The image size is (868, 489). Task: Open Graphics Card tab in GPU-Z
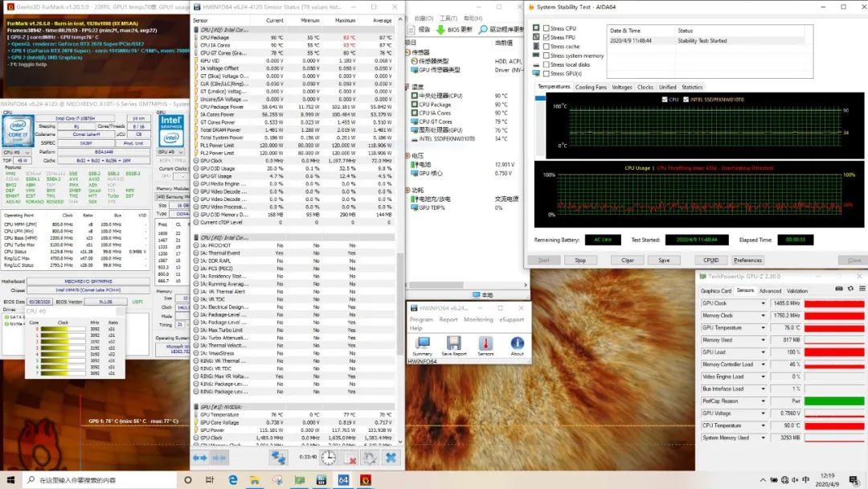(x=716, y=290)
